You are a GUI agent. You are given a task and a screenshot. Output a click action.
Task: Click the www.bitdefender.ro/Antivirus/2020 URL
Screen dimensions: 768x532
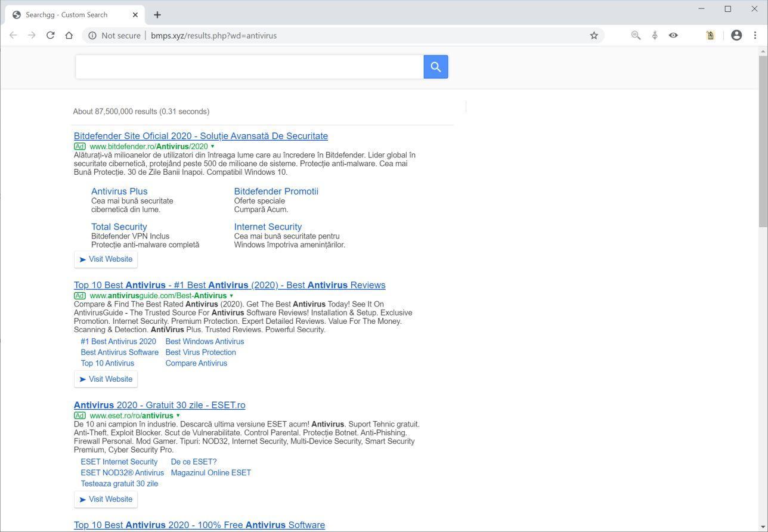coord(148,147)
